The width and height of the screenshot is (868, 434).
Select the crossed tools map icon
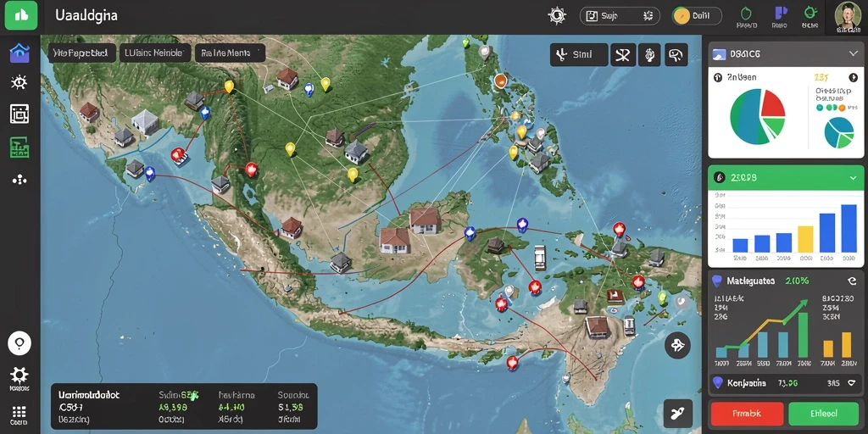[x=623, y=55]
